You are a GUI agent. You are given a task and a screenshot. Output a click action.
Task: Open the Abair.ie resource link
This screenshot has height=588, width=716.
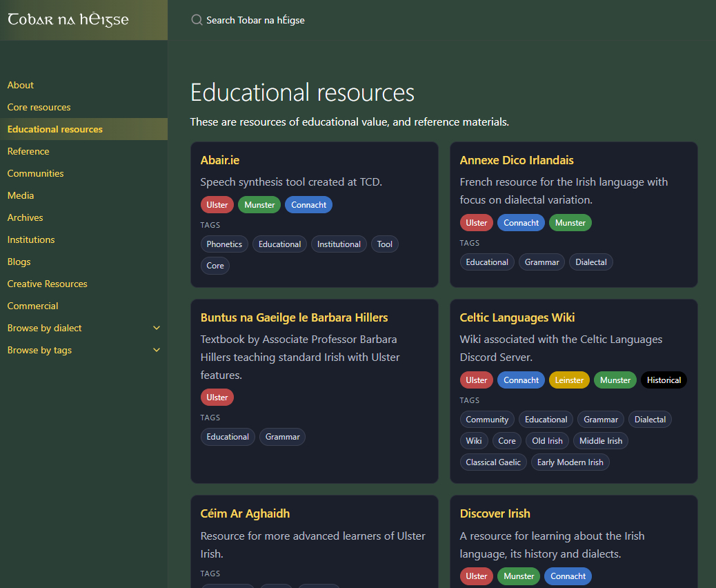pyautogui.click(x=220, y=160)
